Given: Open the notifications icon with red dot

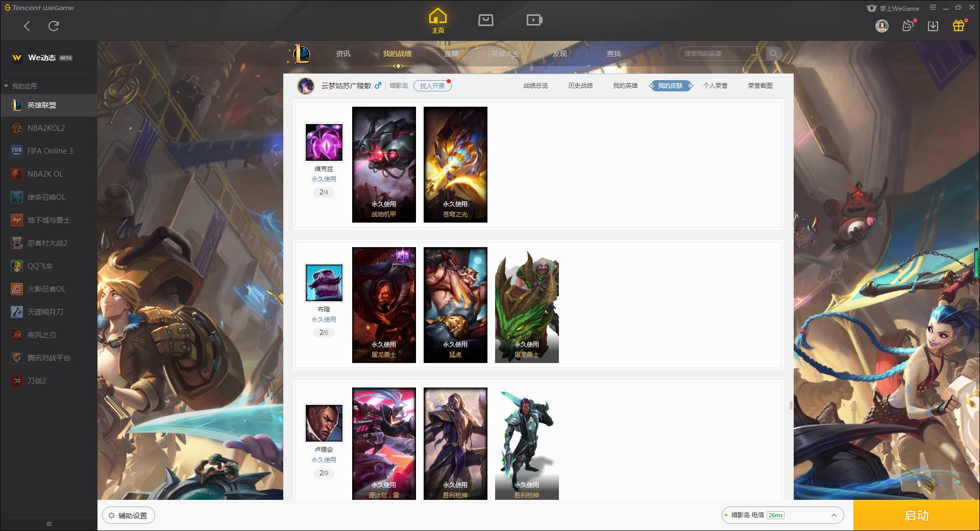Looking at the screenshot, I should coord(908,26).
